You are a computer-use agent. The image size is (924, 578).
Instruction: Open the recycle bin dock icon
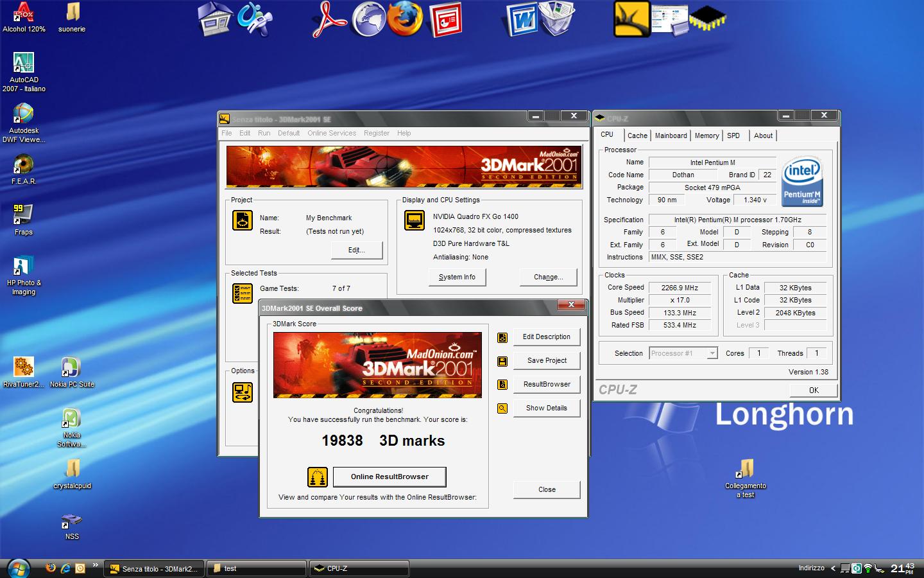557,19
